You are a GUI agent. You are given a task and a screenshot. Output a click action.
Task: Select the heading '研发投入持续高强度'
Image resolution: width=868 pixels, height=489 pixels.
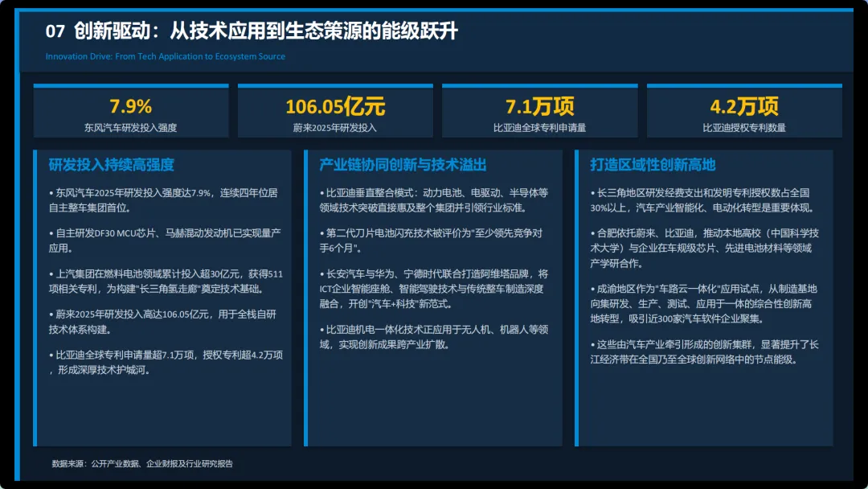coord(111,165)
